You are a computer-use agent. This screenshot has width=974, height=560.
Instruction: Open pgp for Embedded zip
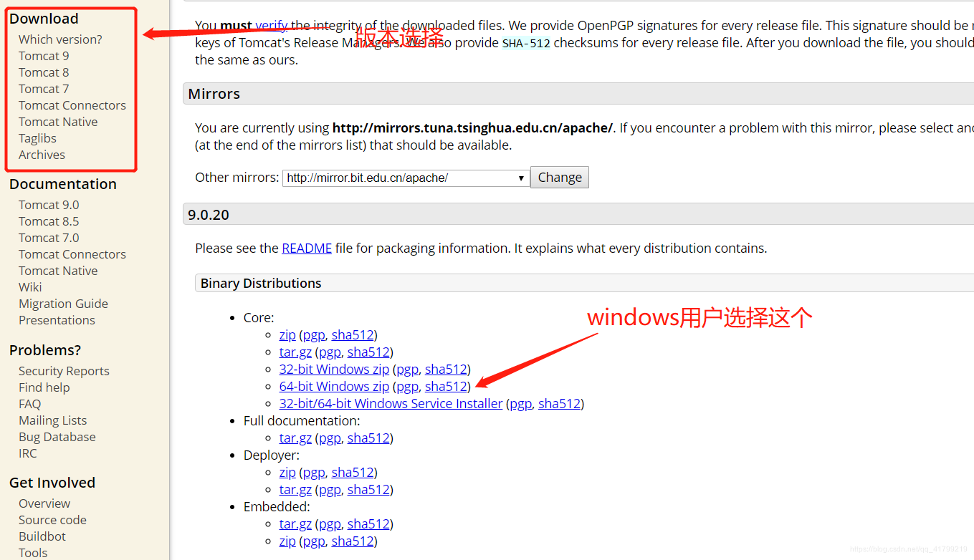[x=314, y=541]
